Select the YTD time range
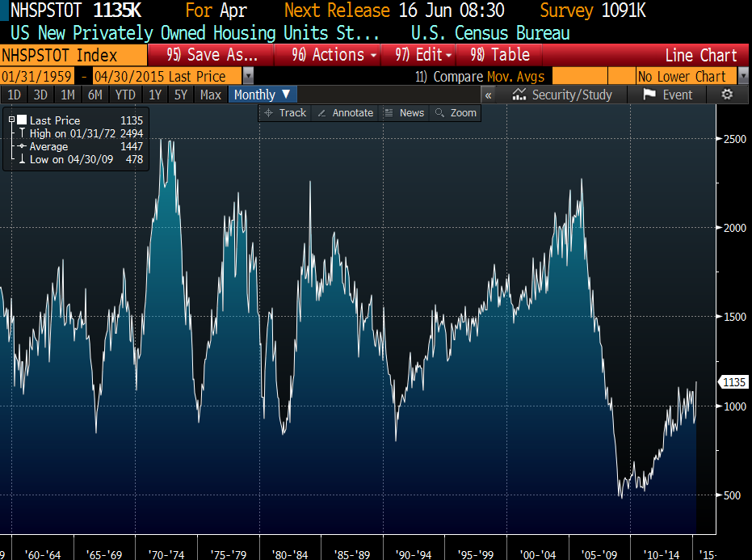The image size is (752, 560). coord(125,95)
